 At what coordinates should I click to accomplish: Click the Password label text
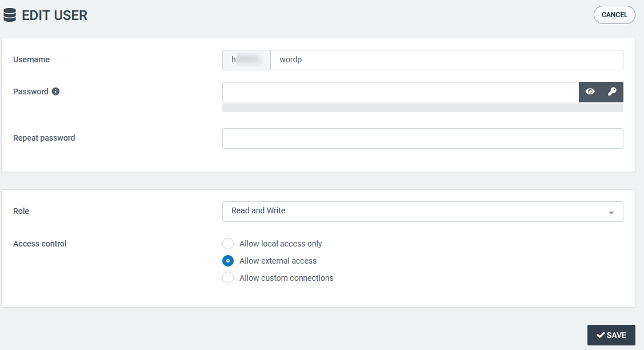[x=31, y=92]
